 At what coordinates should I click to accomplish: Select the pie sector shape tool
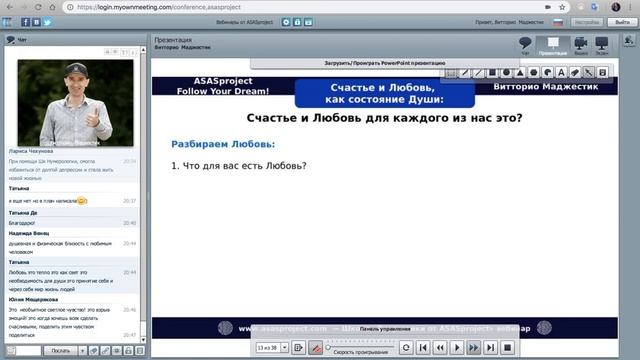[x=547, y=73]
